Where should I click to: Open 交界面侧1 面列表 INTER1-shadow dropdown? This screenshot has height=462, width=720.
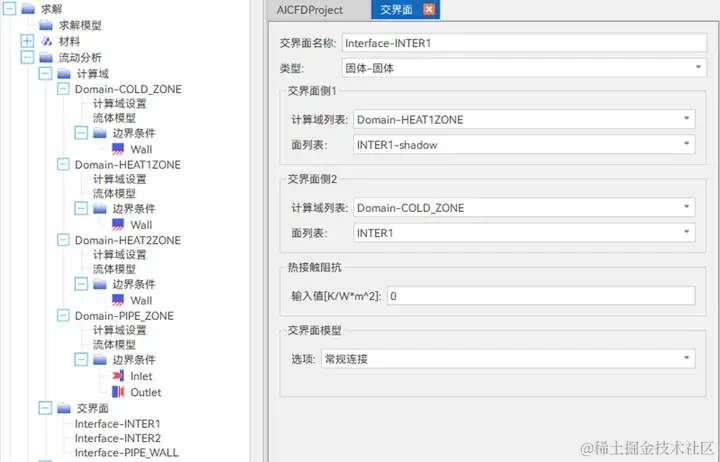coord(524,145)
